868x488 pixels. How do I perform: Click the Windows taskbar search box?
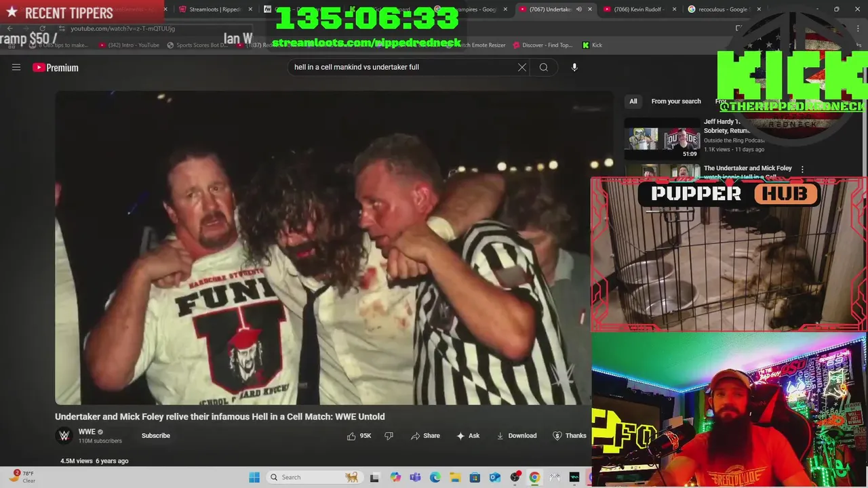pos(314,477)
